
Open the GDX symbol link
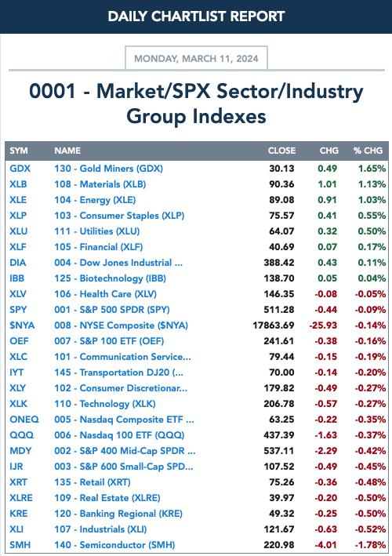20,169
